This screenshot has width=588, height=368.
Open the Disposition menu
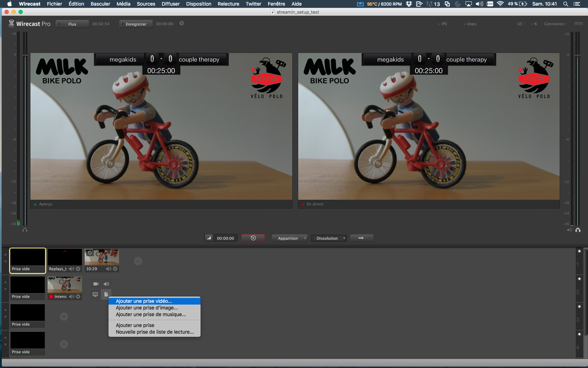[x=198, y=4]
